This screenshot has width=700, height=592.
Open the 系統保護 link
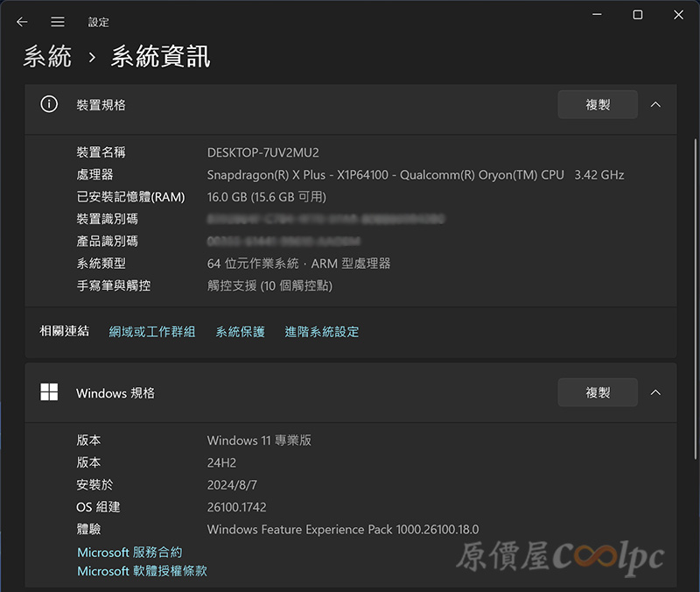(x=240, y=332)
